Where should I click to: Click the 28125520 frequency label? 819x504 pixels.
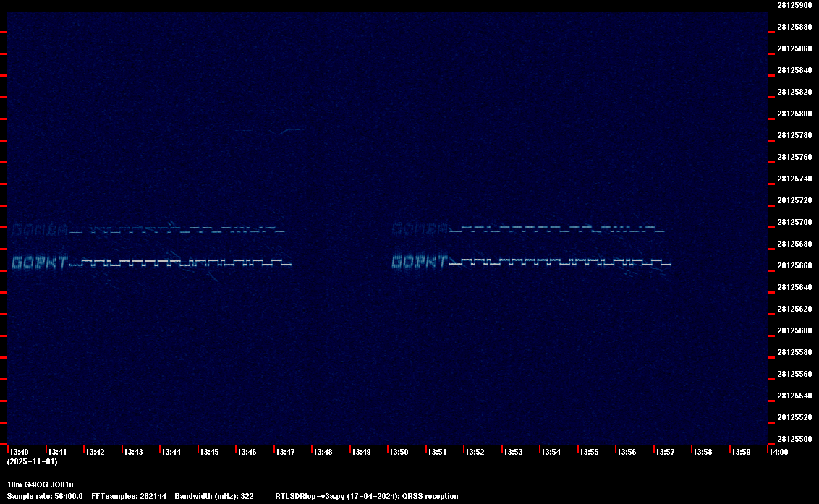click(x=795, y=417)
